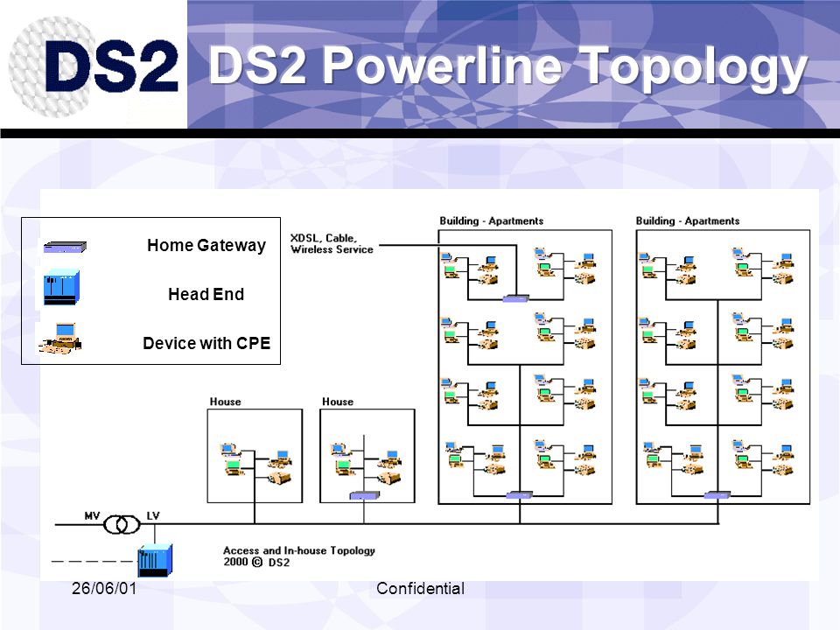
Task: Click the MV/LV transformer symbol
Action: pos(122,524)
